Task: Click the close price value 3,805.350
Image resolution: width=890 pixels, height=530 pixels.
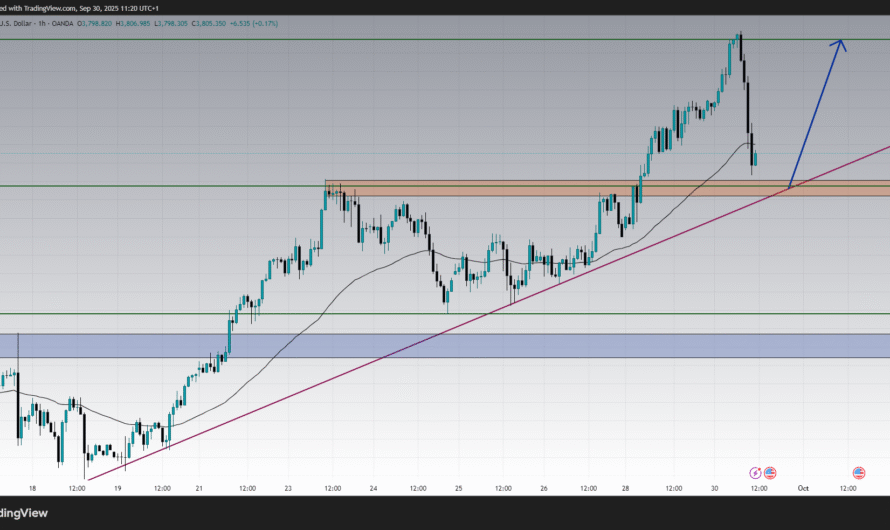Action: [211, 24]
